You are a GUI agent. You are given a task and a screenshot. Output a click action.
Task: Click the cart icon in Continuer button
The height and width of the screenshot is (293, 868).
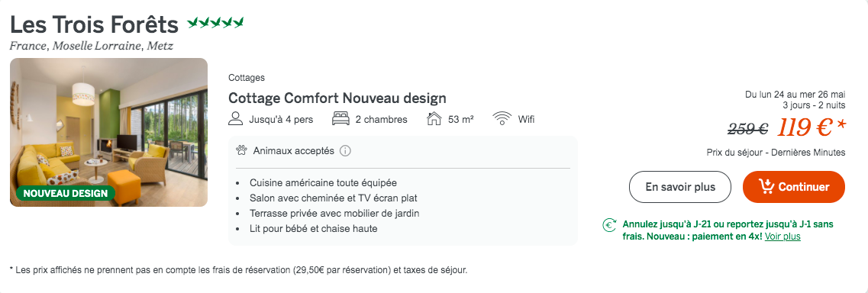tap(766, 187)
